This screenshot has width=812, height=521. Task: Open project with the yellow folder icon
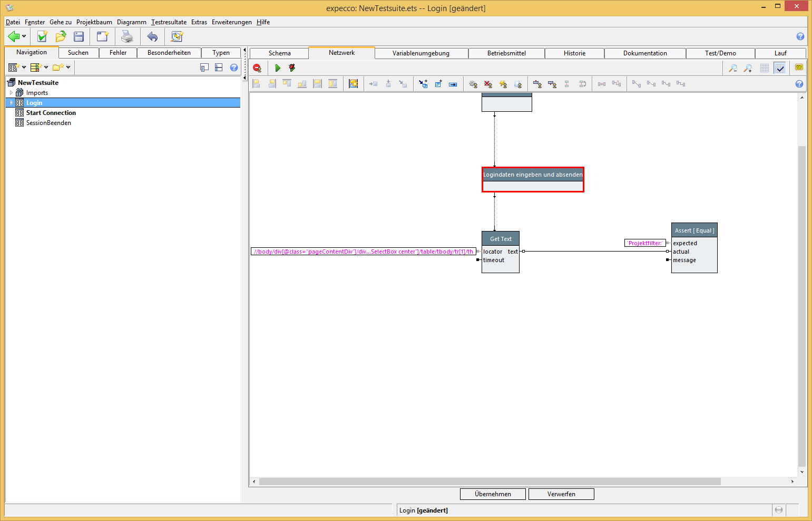tap(61, 36)
